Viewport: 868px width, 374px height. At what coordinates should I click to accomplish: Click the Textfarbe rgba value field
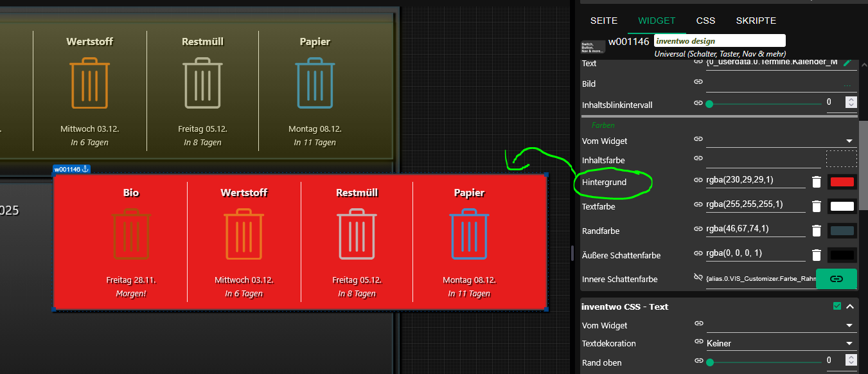pyautogui.click(x=756, y=204)
